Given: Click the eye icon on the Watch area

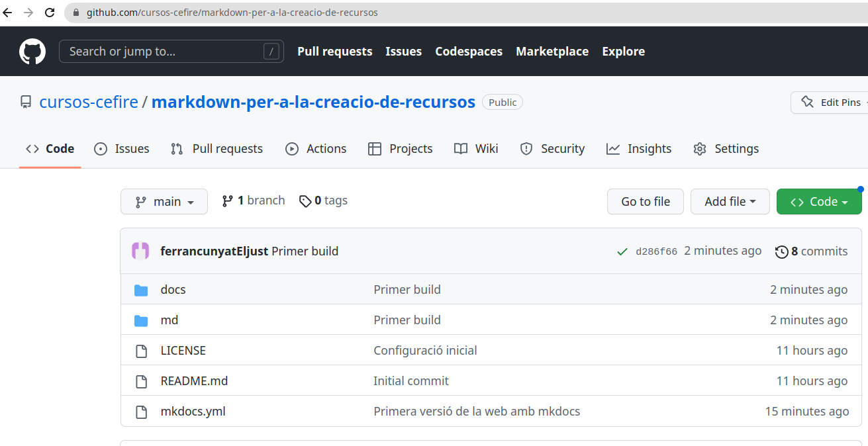Looking at the screenshot, I should point(864,102).
